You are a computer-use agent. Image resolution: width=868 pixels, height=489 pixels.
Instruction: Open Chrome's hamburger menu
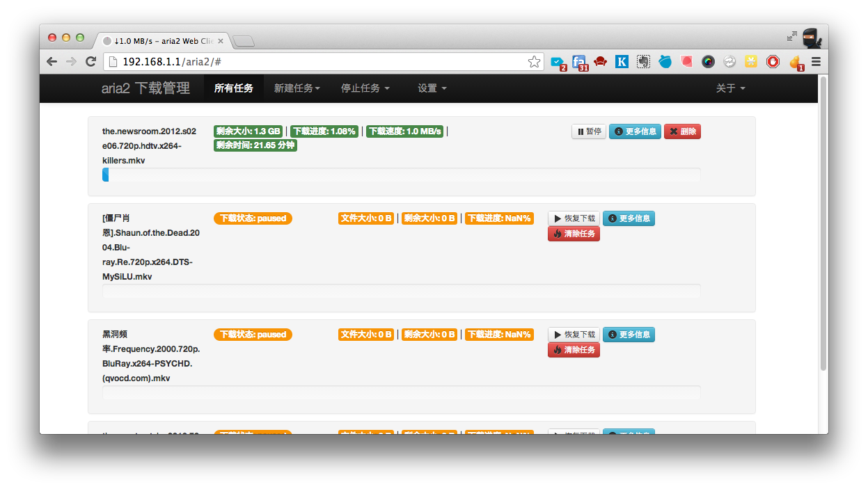tap(816, 62)
